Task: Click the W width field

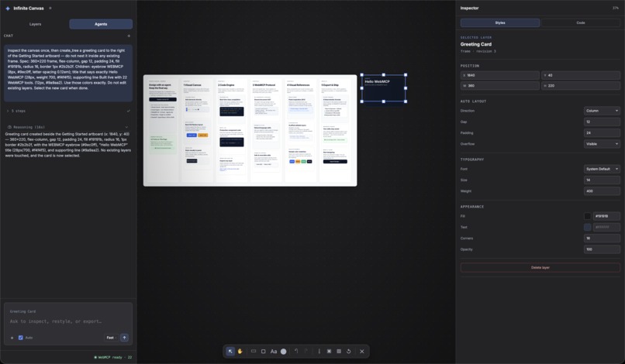Action: tap(500, 86)
